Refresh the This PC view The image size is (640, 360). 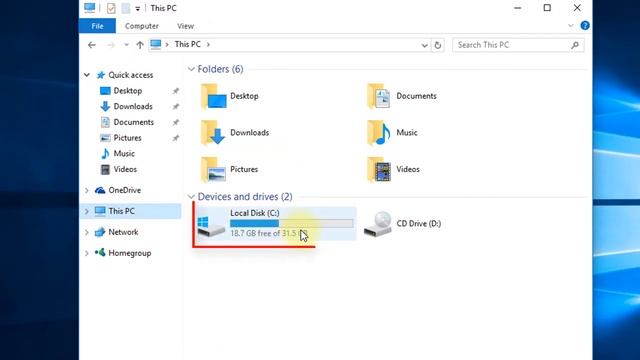click(438, 45)
